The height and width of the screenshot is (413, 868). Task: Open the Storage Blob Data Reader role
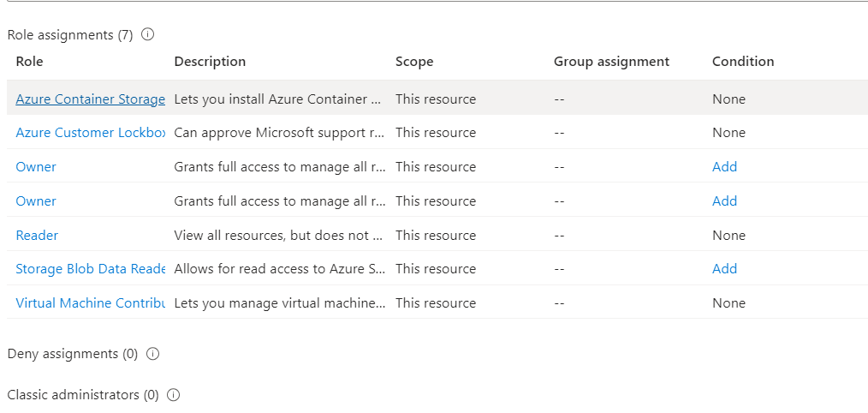(90, 269)
